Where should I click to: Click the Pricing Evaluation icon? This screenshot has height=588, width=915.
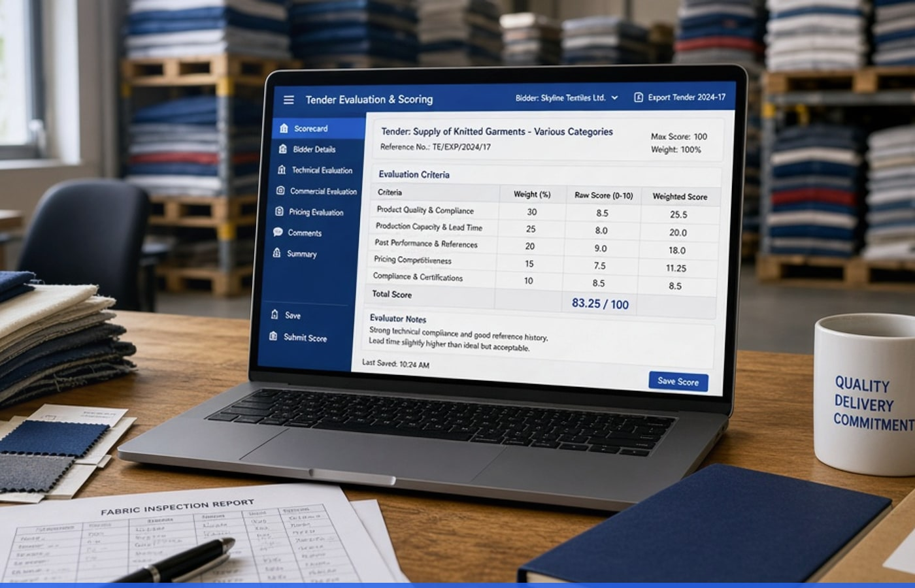279,212
